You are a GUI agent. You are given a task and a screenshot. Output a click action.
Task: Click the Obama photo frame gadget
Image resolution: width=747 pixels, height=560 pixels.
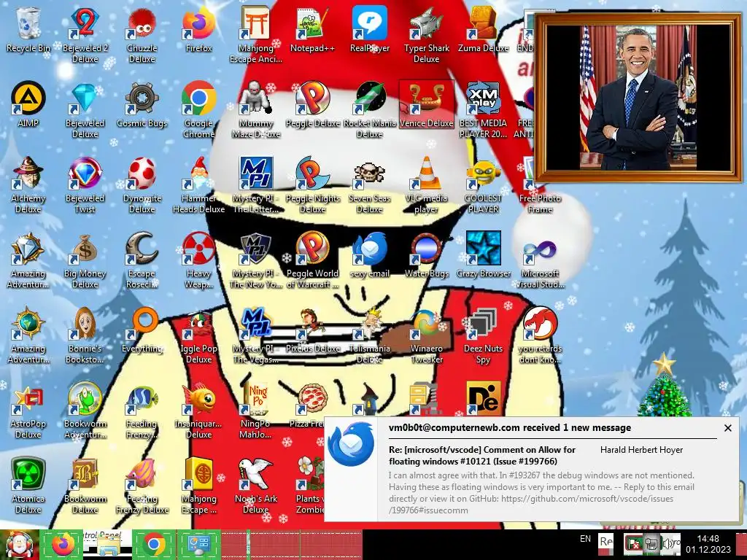pyautogui.click(x=638, y=98)
